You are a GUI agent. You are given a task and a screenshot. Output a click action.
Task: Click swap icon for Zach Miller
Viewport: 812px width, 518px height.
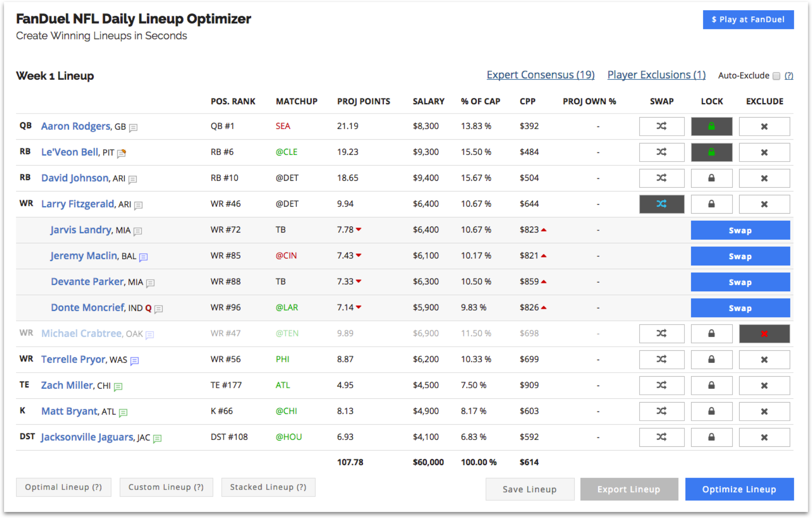662,386
